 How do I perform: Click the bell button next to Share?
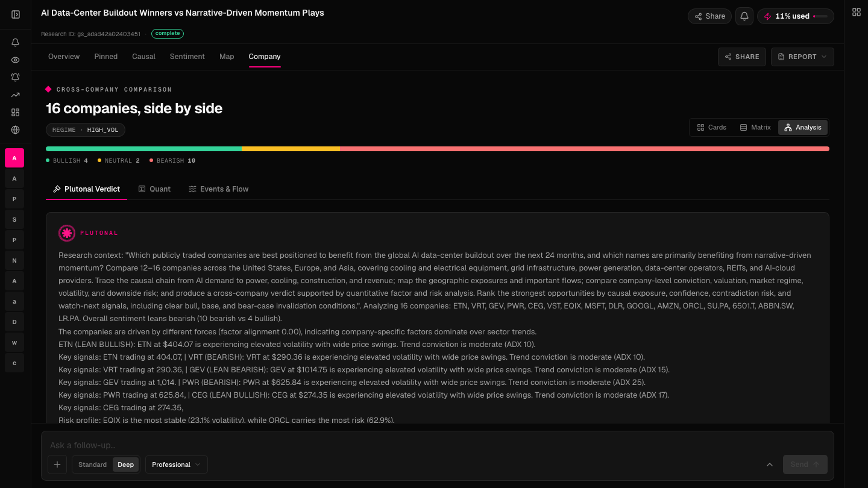point(744,16)
